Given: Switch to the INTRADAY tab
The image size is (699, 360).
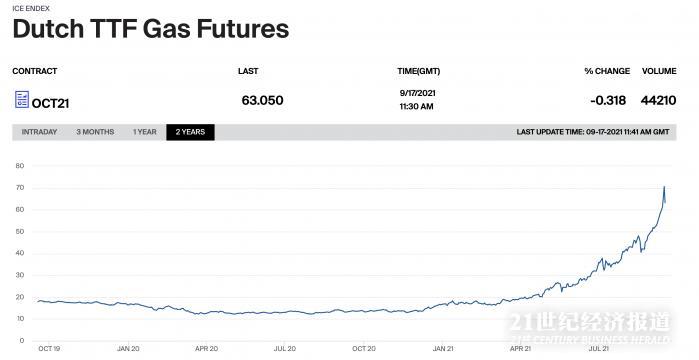Looking at the screenshot, I should click(39, 132).
